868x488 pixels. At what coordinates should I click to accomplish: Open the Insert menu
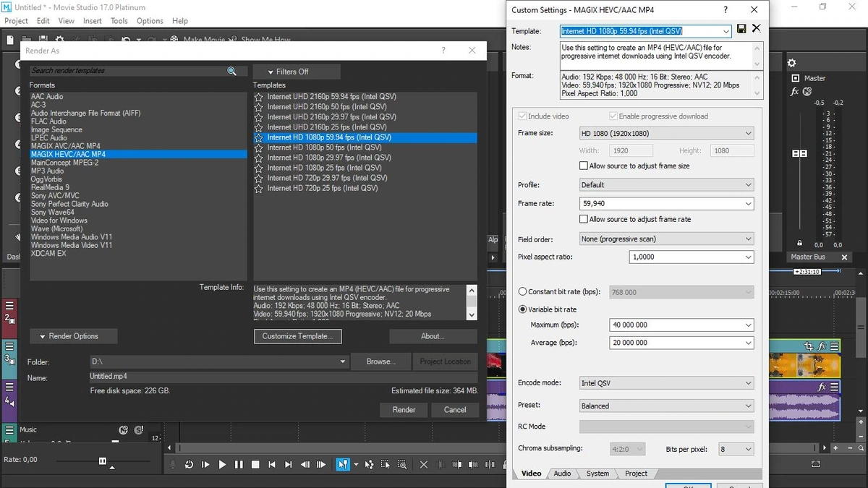pyautogui.click(x=93, y=21)
